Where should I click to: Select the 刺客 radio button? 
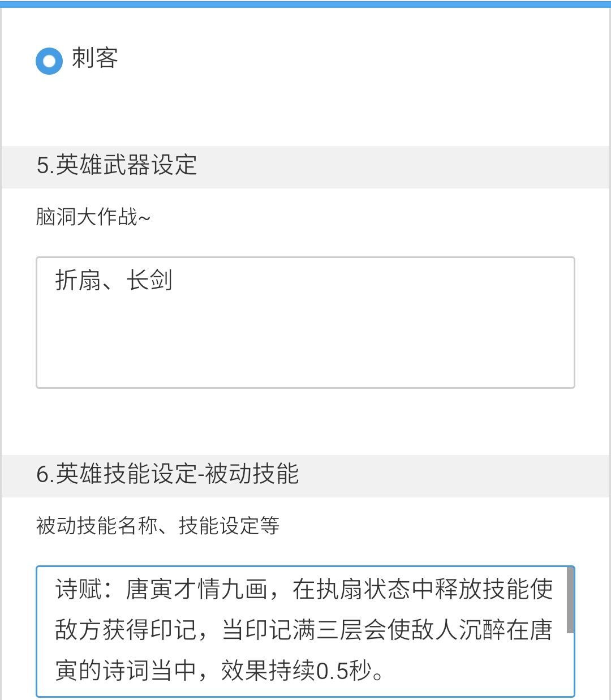pos(49,61)
